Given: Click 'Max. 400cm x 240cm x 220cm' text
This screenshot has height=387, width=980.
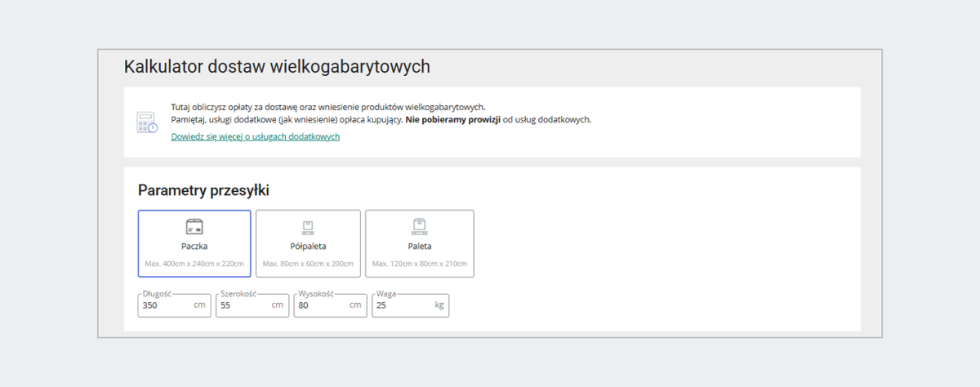Looking at the screenshot, I should [194, 265].
